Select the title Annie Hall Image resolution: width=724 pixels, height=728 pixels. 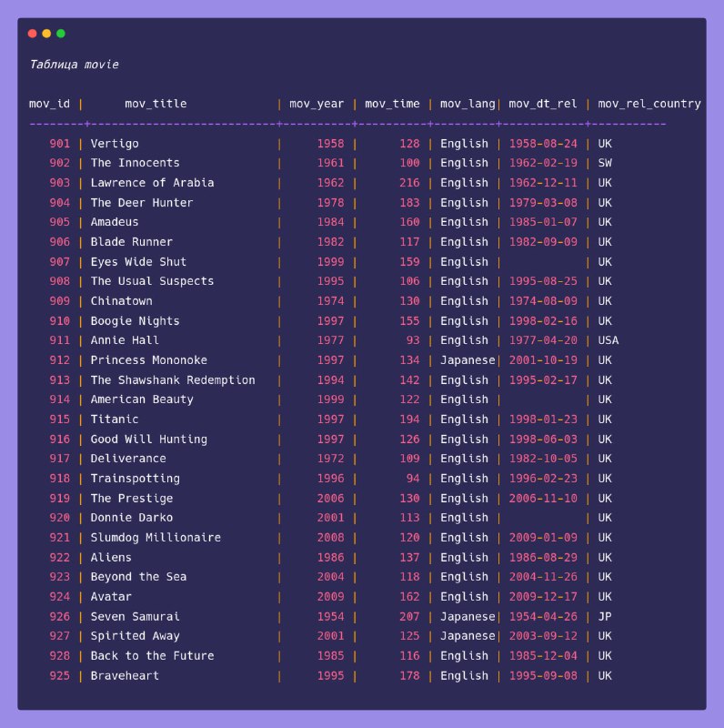click(x=125, y=340)
